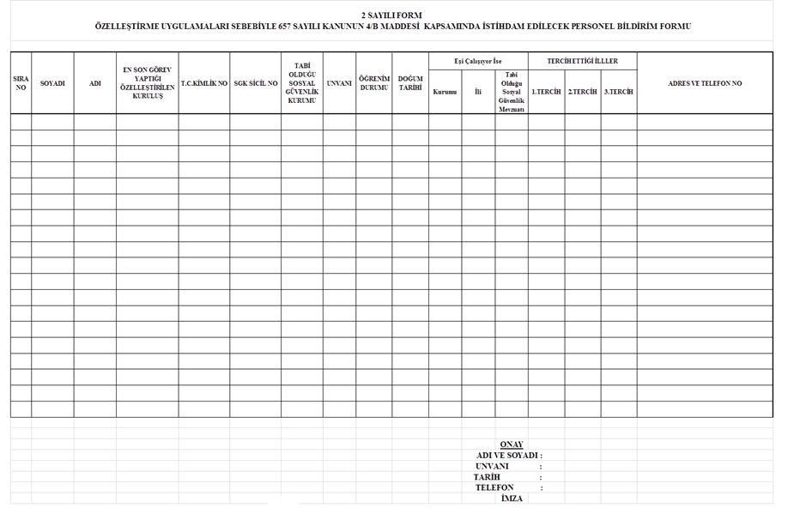
Task: Select the 'UNVANI' table column header
Action: (339, 83)
